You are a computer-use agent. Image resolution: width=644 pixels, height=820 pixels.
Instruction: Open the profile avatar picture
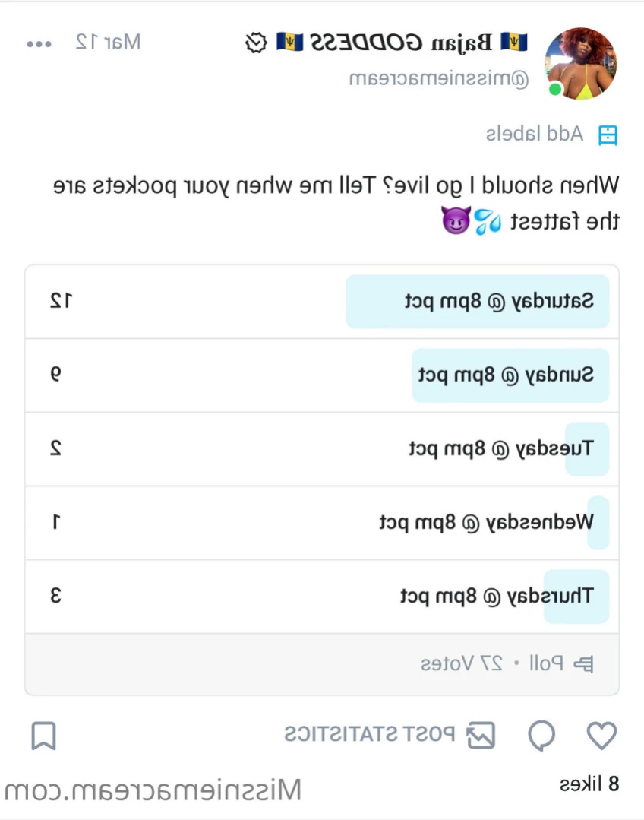tap(580, 63)
